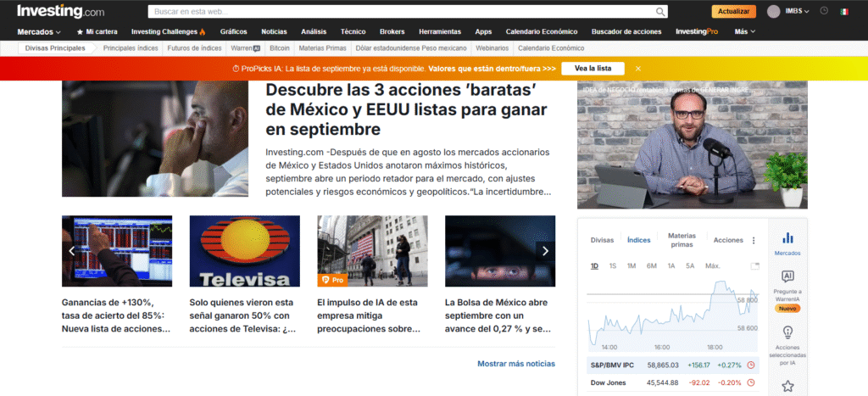Select the 1S chart timeframe

click(612, 266)
